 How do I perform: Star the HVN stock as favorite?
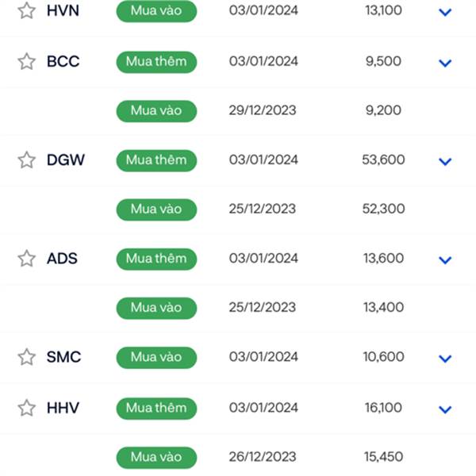coord(27,10)
